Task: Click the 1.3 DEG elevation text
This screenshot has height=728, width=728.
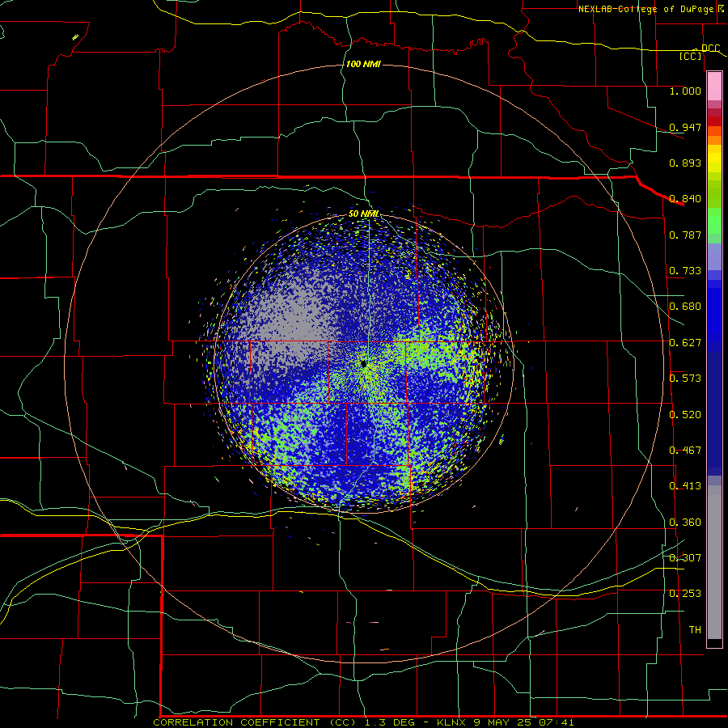Action: 389,722
